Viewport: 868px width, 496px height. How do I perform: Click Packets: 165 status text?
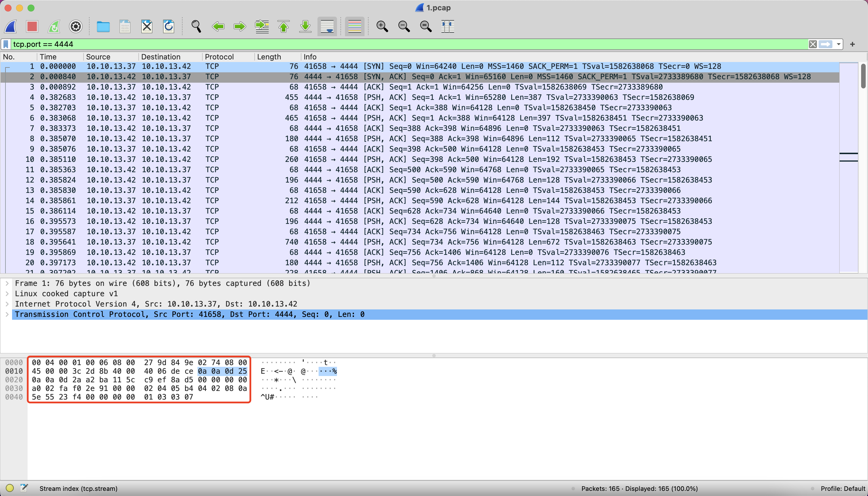pos(640,489)
